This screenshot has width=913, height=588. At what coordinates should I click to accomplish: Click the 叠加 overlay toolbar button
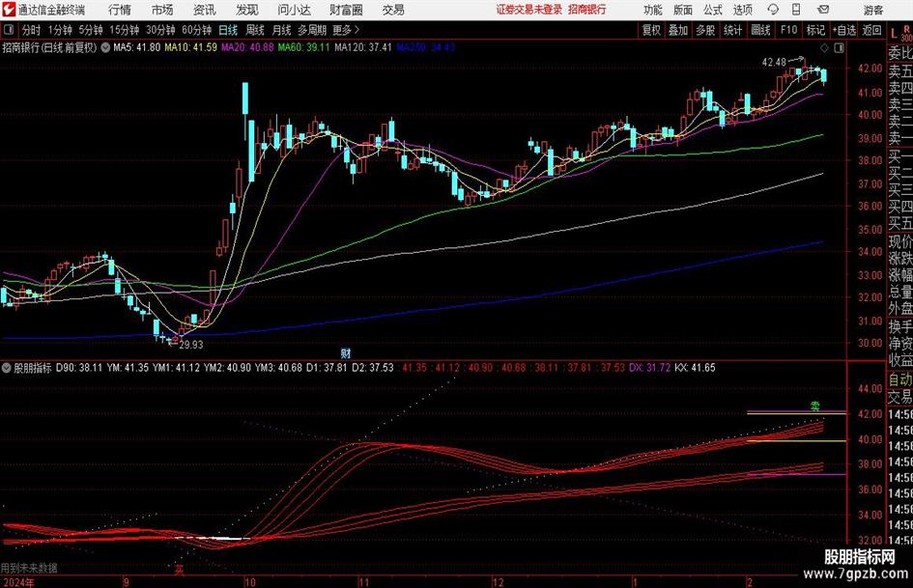click(x=678, y=30)
